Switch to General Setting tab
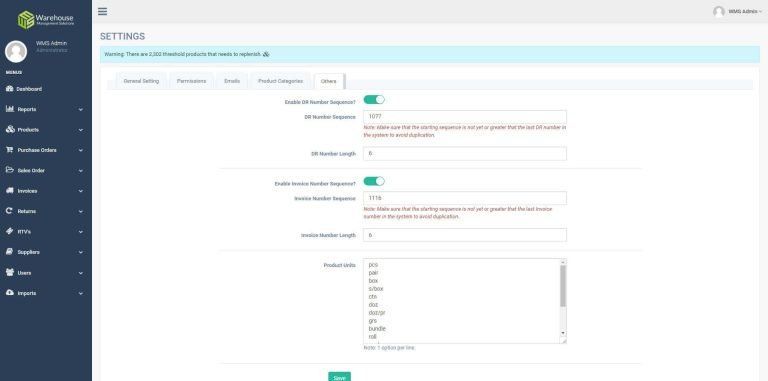 [x=141, y=81]
